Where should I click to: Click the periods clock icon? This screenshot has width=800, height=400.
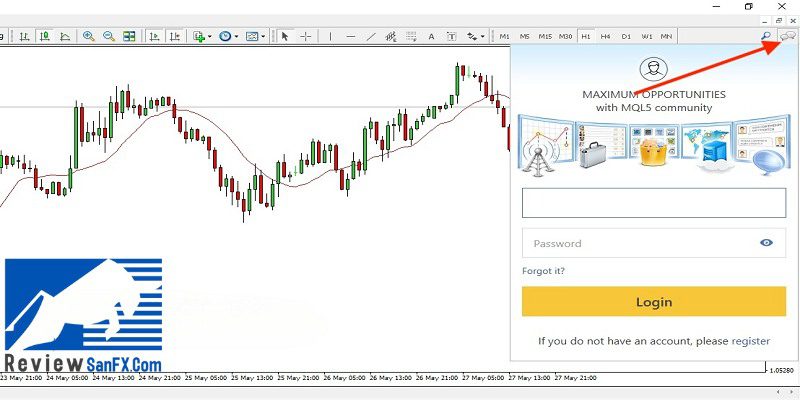[x=225, y=36]
